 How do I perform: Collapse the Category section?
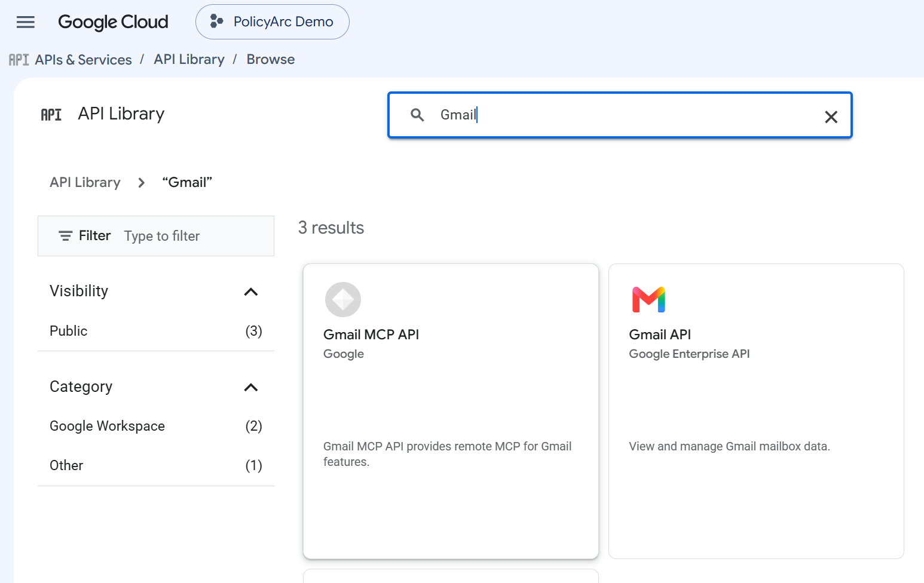click(x=251, y=387)
